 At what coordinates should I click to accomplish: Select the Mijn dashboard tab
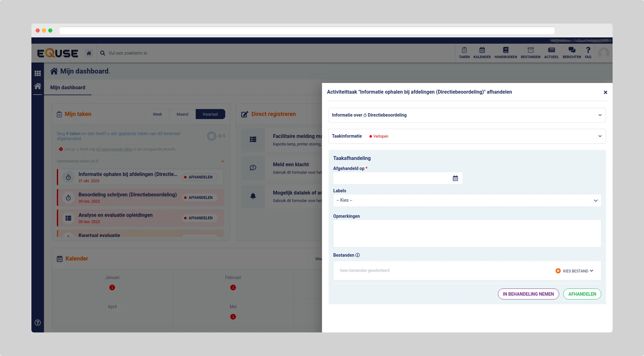point(68,87)
